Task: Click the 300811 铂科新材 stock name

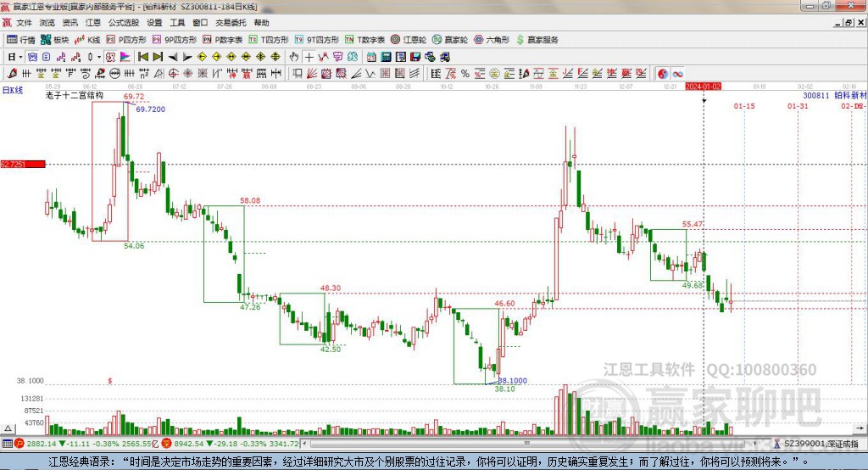Action: coord(835,95)
